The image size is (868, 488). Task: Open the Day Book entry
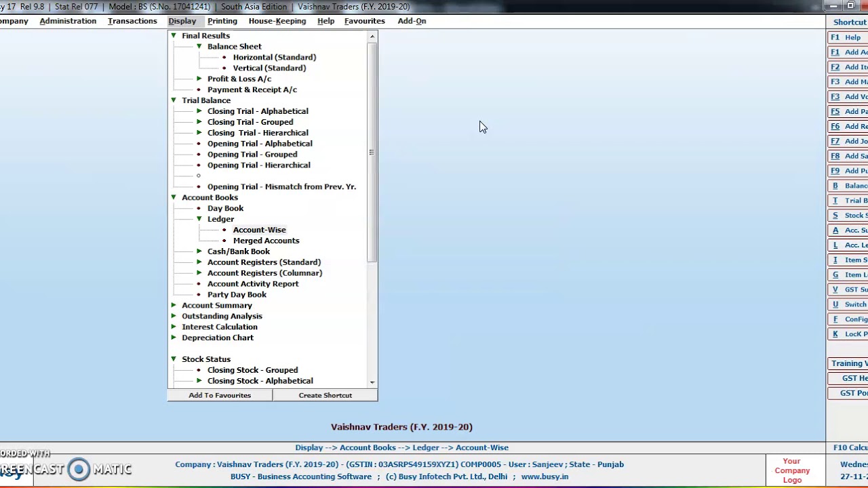[225, 208]
